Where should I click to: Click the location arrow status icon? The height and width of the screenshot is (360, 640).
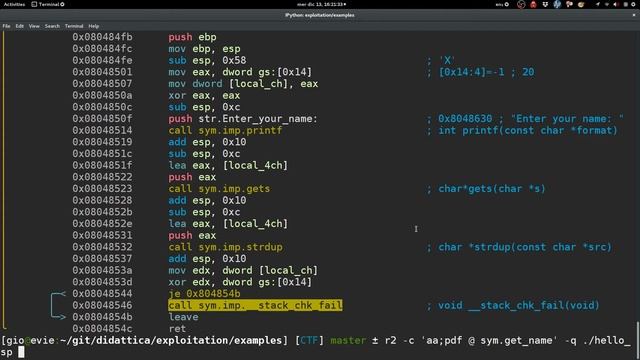[598, 4]
